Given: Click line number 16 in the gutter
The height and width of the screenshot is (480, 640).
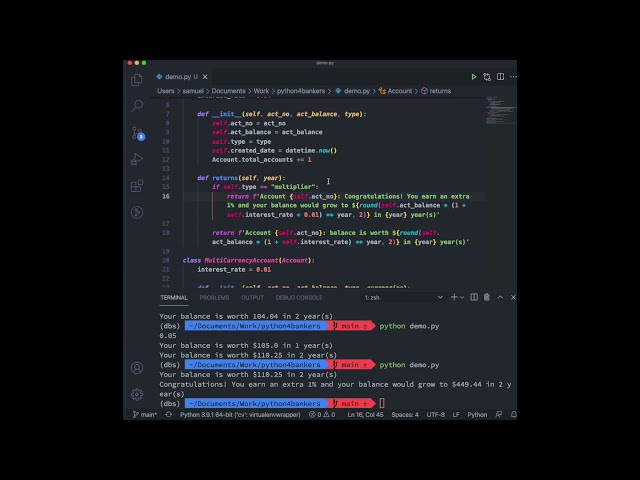Looking at the screenshot, I should point(166,196).
